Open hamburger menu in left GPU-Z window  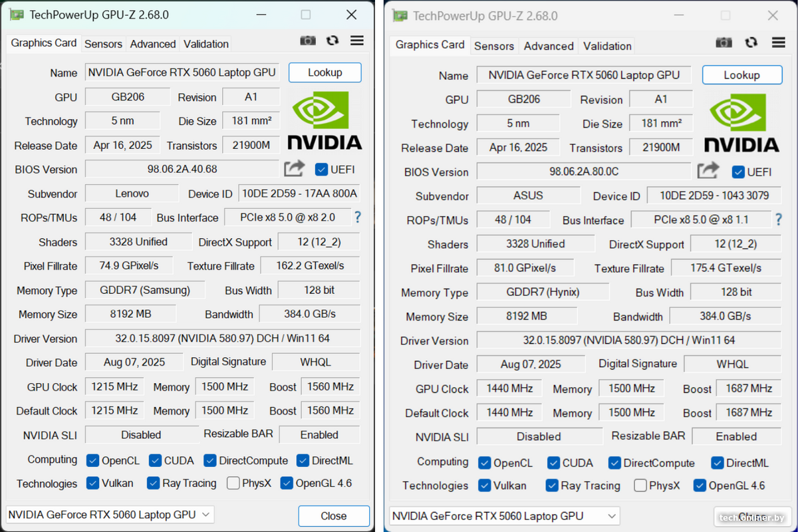[x=357, y=41]
